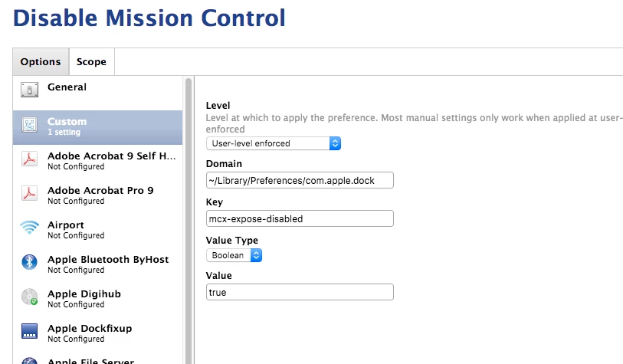This screenshot has height=364, width=623.
Task: Select the Apple Dockfixup icon
Action: pyautogui.click(x=29, y=331)
